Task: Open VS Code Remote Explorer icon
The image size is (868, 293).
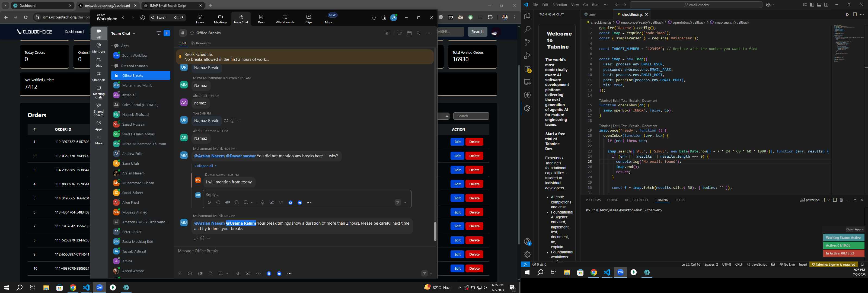Action: click(527, 82)
